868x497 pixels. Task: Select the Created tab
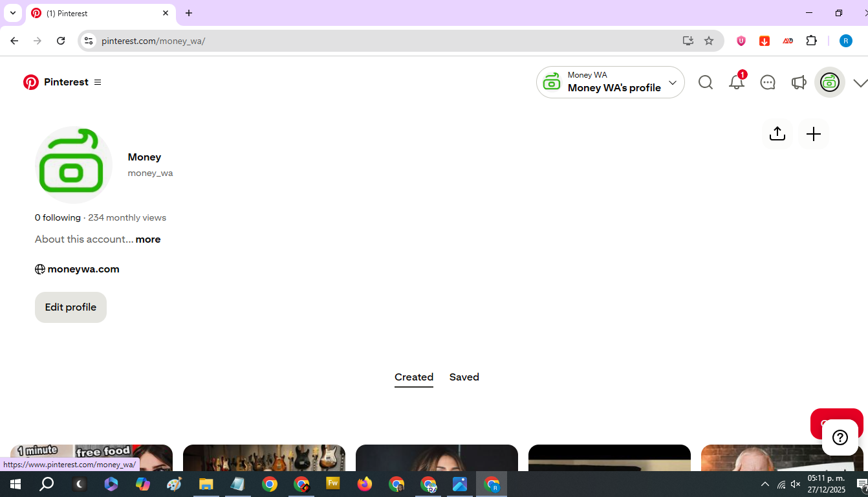(x=413, y=377)
